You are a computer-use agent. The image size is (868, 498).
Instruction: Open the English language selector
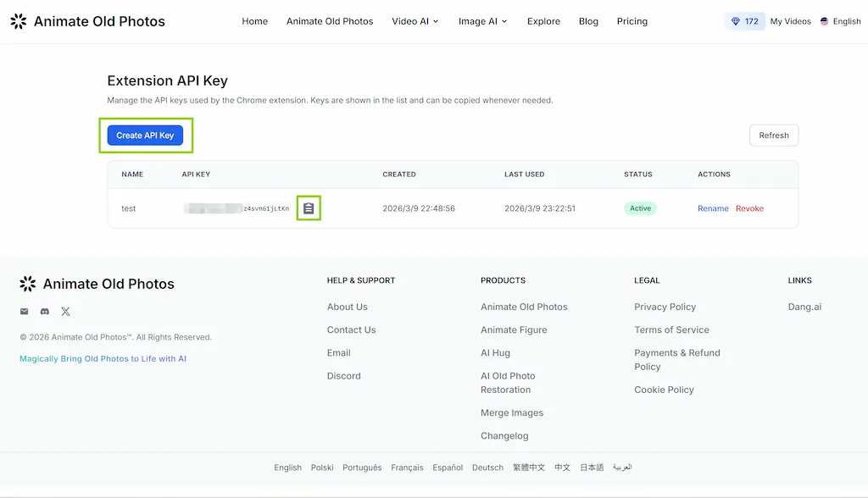pos(840,21)
